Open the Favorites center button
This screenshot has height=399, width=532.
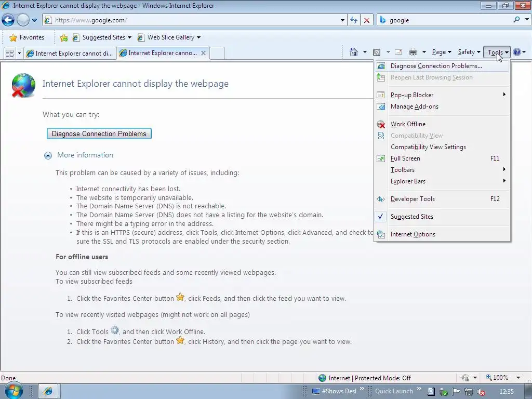(x=27, y=37)
